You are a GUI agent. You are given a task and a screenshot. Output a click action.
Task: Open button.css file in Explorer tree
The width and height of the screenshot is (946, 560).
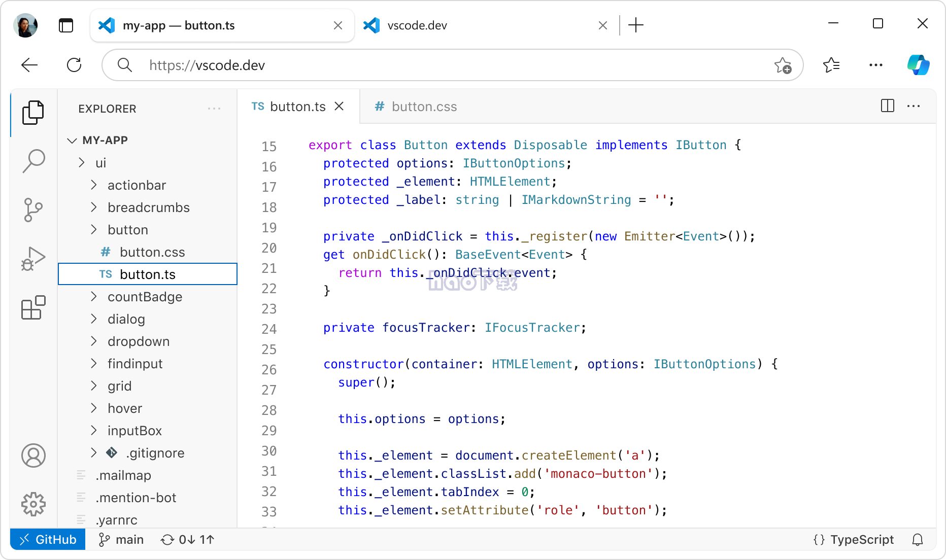152,252
